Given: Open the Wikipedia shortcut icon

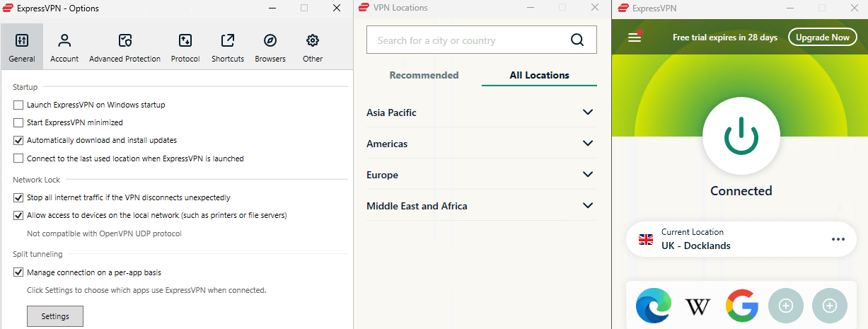Looking at the screenshot, I should tap(698, 306).
